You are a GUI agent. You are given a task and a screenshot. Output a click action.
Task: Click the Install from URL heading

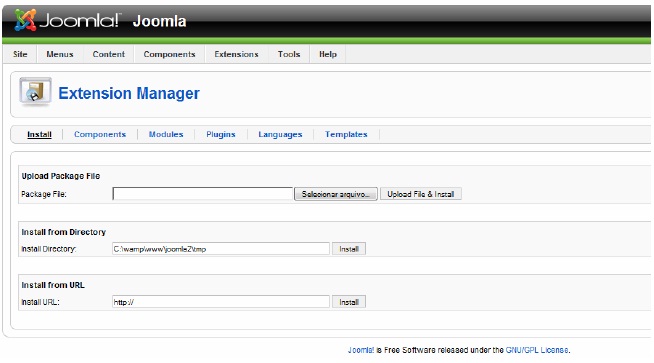click(53, 285)
